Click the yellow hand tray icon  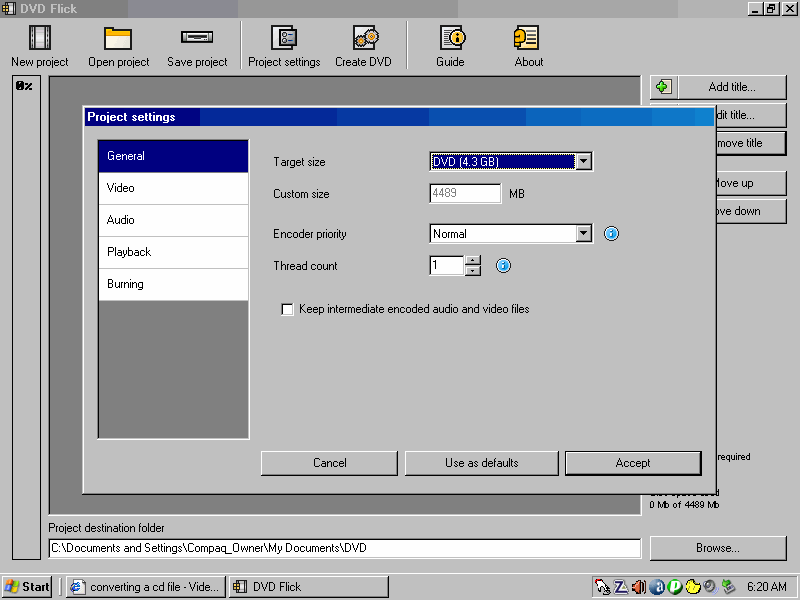(693, 587)
